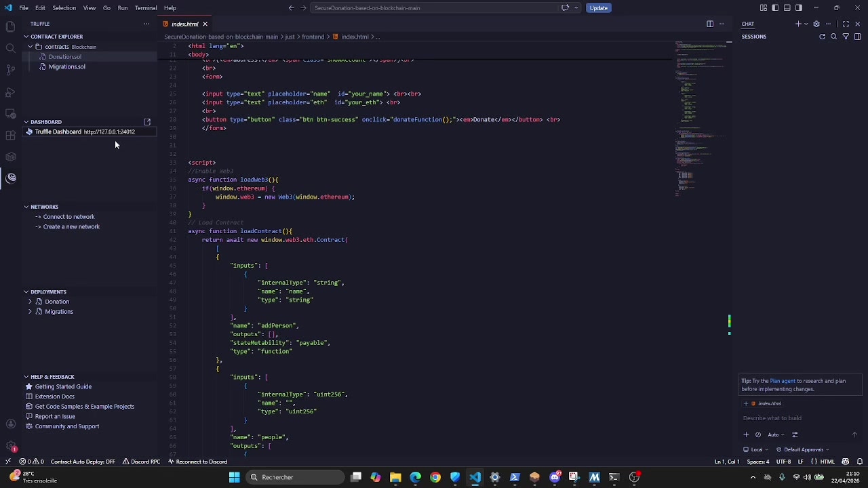This screenshot has height=488, width=868.
Task: Go back with the navigation arrow
Action: click(291, 8)
